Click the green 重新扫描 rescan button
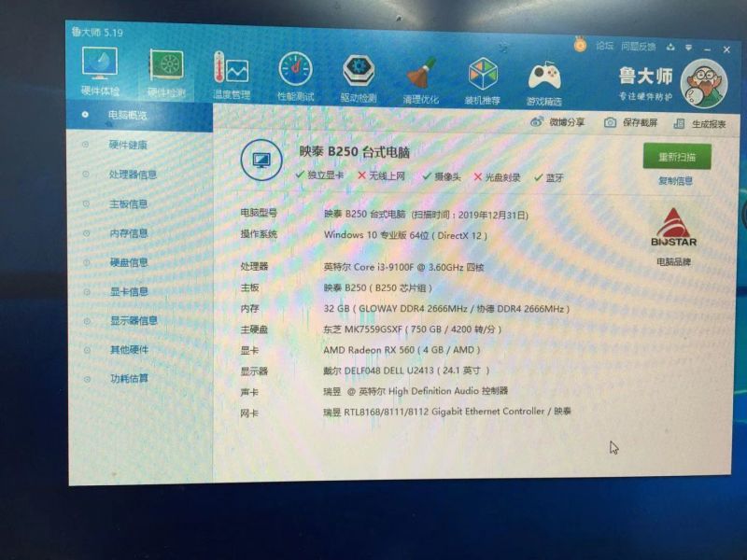747x560 pixels. (x=677, y=157)
